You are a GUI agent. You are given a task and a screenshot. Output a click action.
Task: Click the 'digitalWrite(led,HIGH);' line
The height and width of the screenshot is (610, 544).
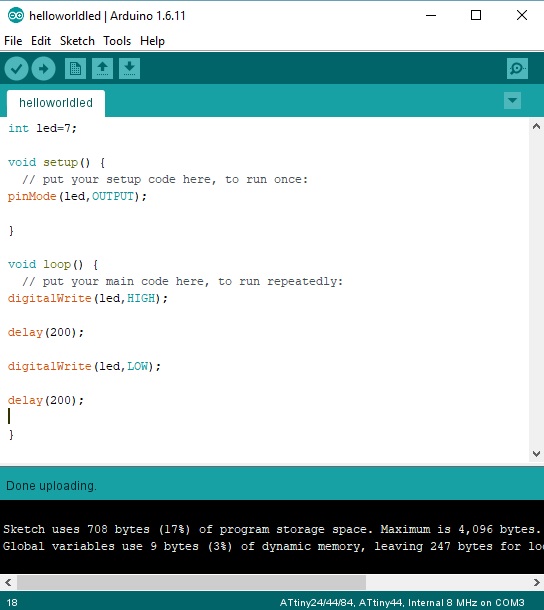point(88,298)
